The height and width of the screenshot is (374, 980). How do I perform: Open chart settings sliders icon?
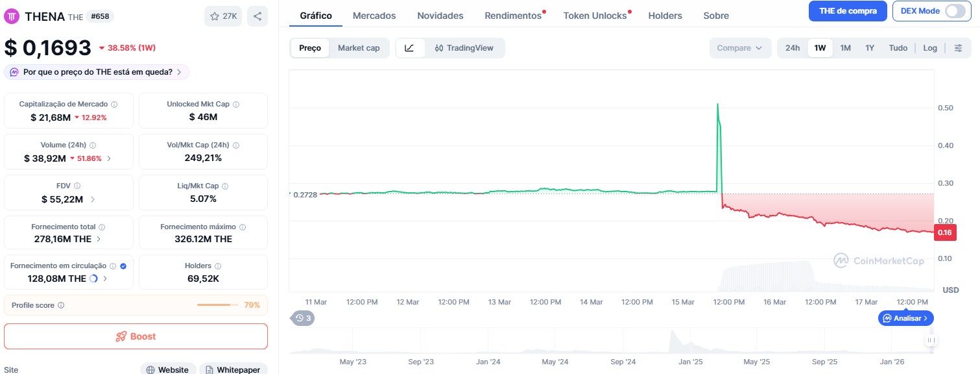(958, 48)
